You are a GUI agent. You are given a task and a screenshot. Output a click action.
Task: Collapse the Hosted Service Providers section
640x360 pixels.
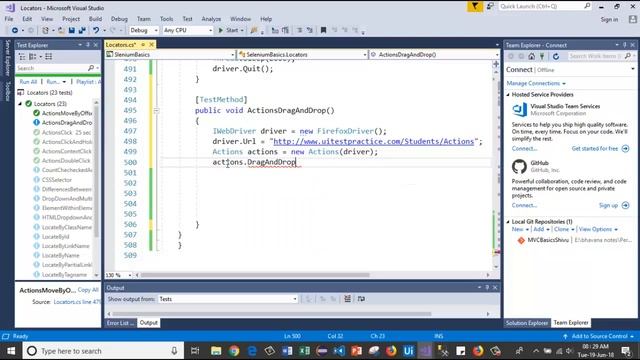tap(508, 95)
